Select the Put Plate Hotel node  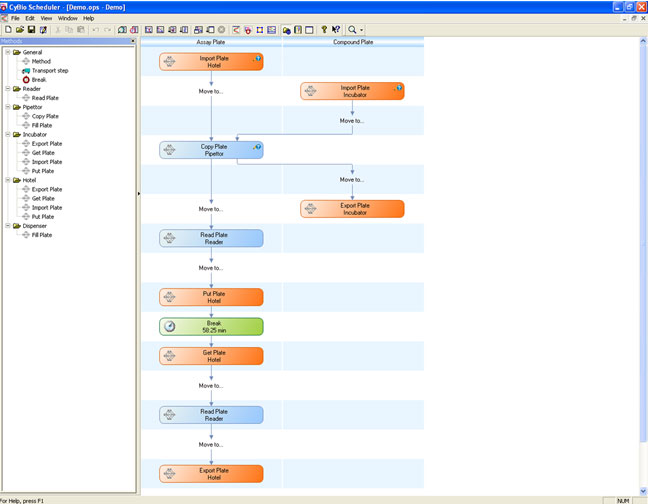coord(211,297)
